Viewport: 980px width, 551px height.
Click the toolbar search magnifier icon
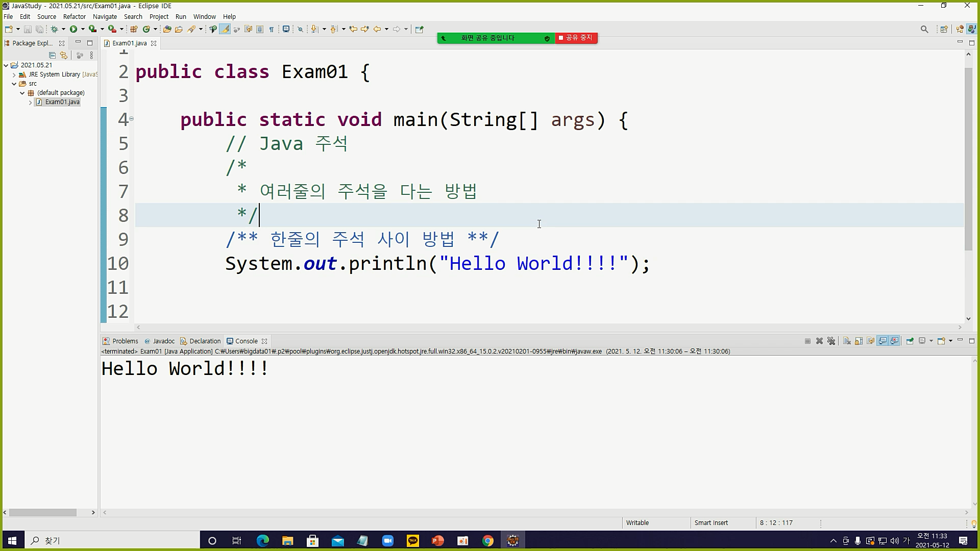(x=924, y=29)
